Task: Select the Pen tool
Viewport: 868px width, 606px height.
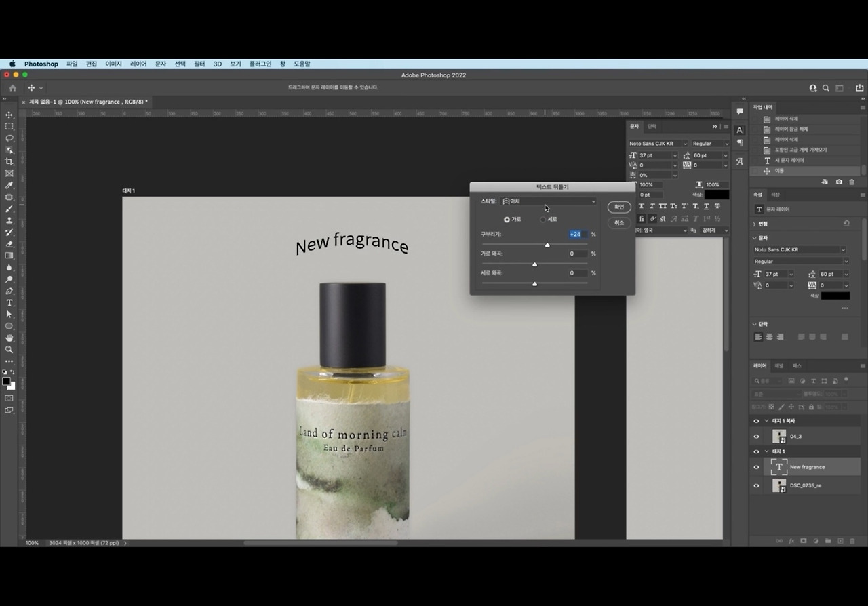Action: [9, 291]
